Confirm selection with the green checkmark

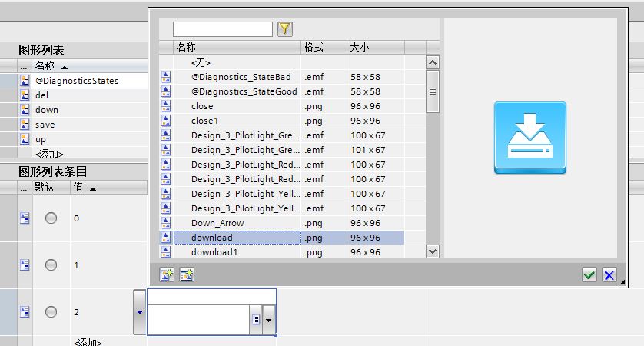(589, 275)
